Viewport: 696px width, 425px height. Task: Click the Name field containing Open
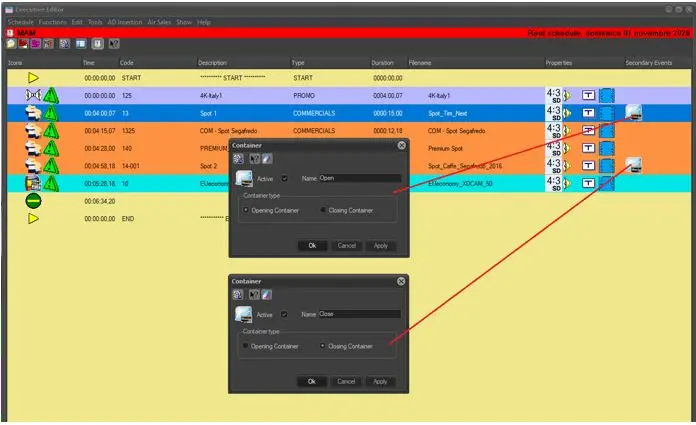click(x=358, y=179)
